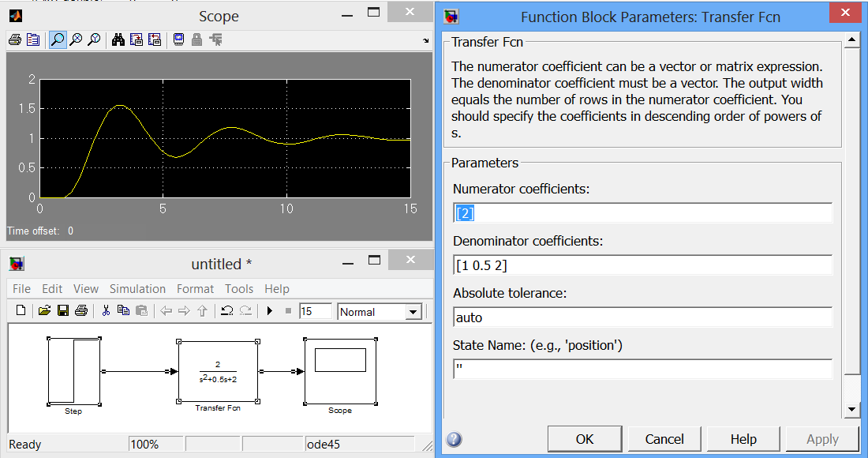Click the Autoscale binoculars icon

pyautogui.click(x=118, y=39)
